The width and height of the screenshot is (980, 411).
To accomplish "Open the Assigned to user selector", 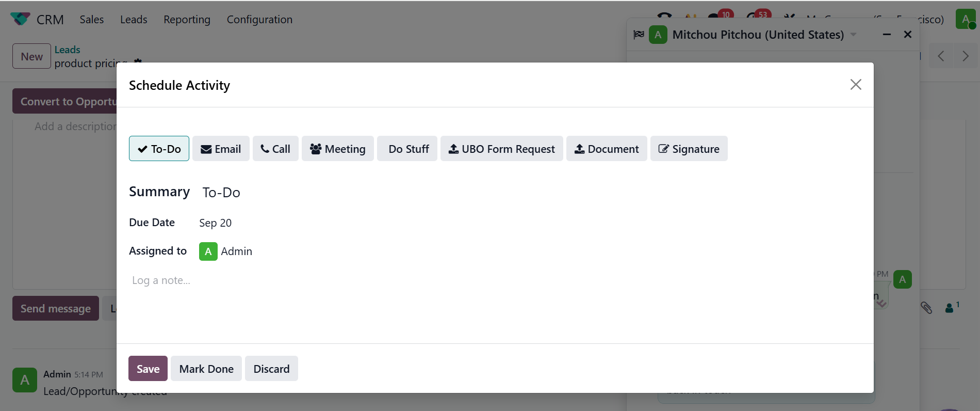I will click(236, 251).
